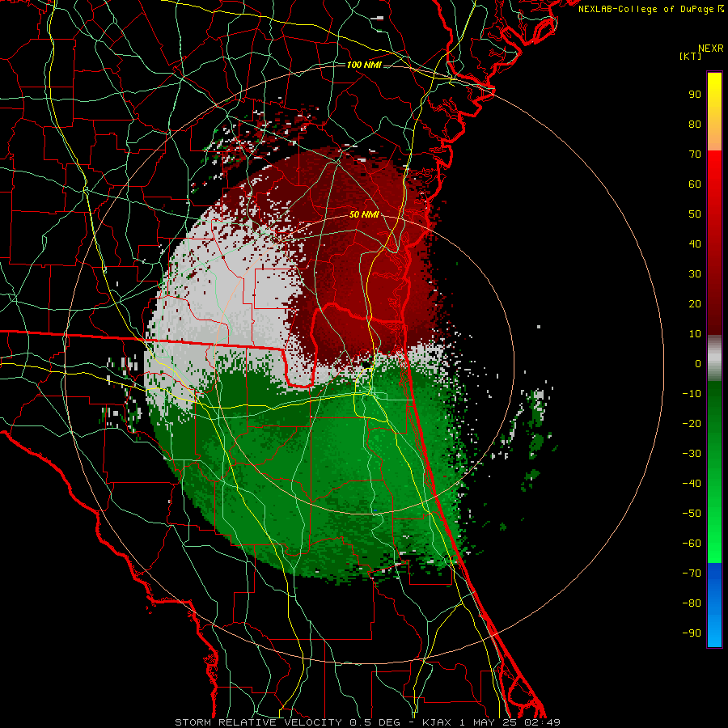The width and height of the screenshot is (728, 728).
Task: Click the STORM RELATIVE VELOCITY product title
Action: pyautogui.click(x=258, y=722)
